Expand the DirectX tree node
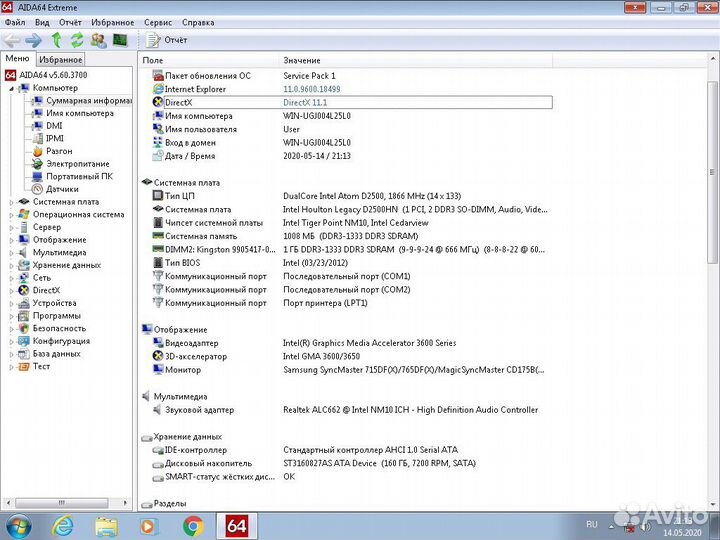The width and height of the screenshot is (720, 540). click(11, 291)
